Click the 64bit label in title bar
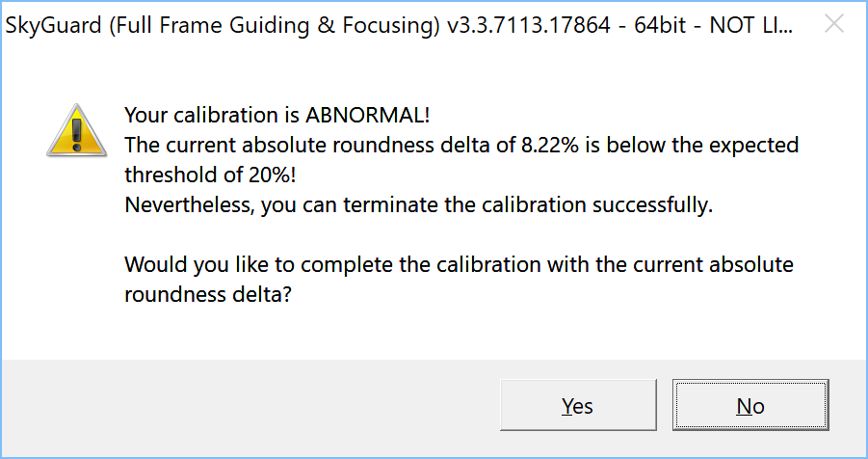 [658, 27]
